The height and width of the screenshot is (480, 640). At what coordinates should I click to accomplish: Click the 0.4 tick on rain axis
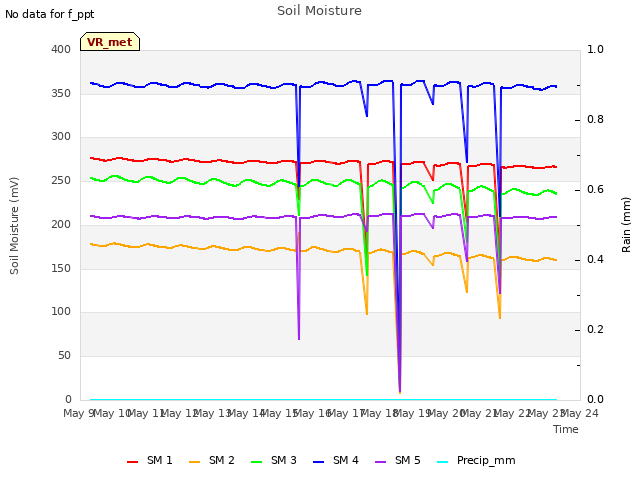point(595,260)
